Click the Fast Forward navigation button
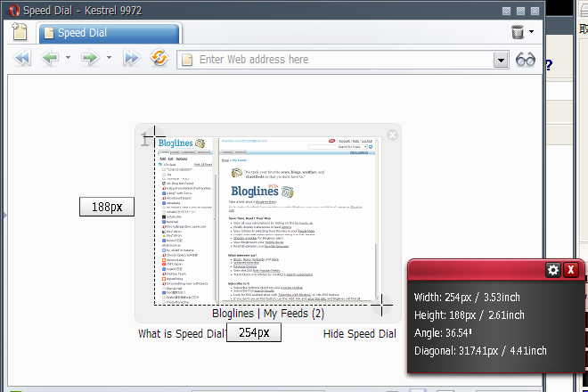The image size is (588, 392). point(131,58)
